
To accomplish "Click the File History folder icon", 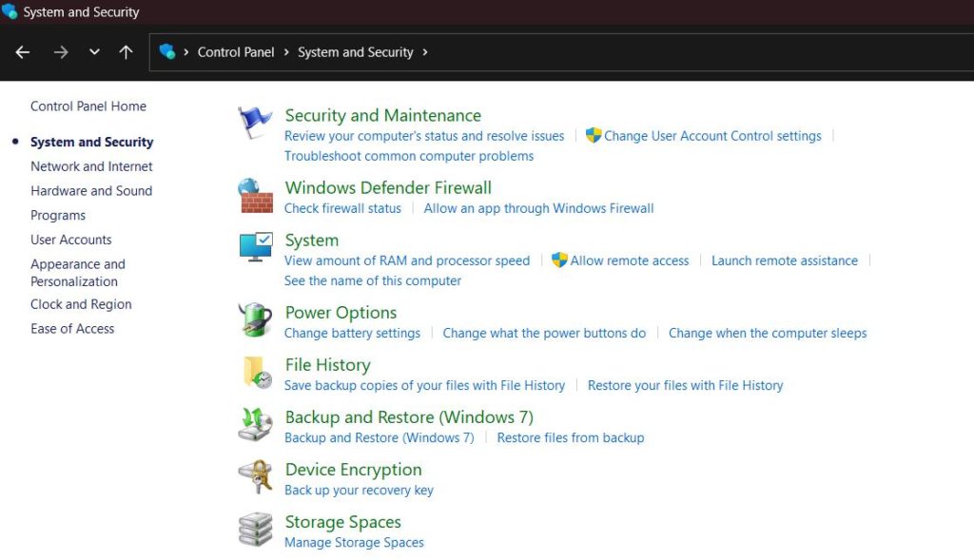I will pos(255,372).
